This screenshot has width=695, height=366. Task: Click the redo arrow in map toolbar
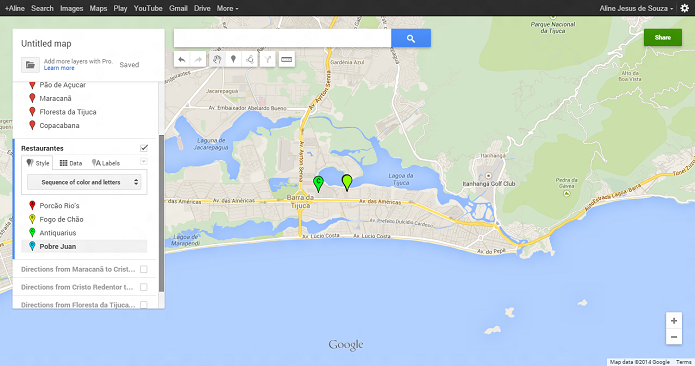(198, 59)
